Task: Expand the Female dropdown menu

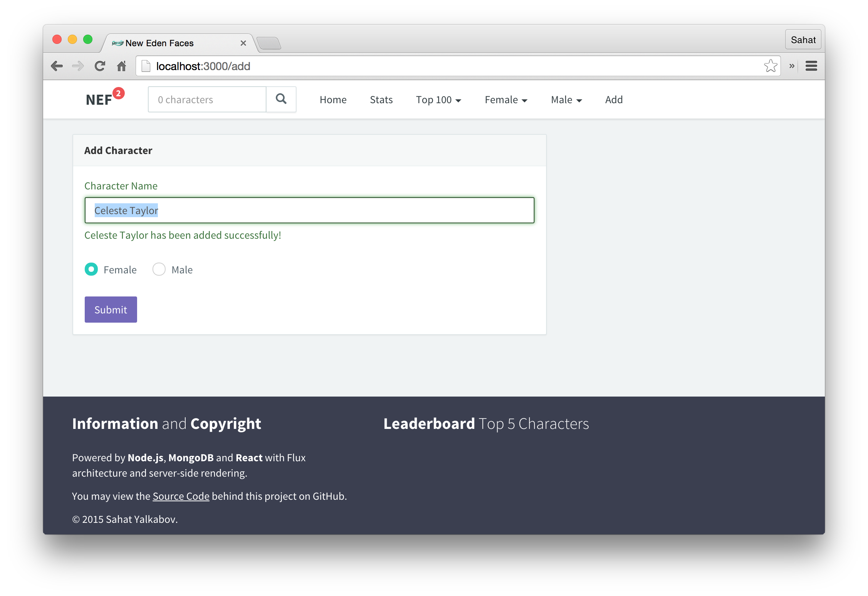Action: pyautogui.click(x=506, y=99)
